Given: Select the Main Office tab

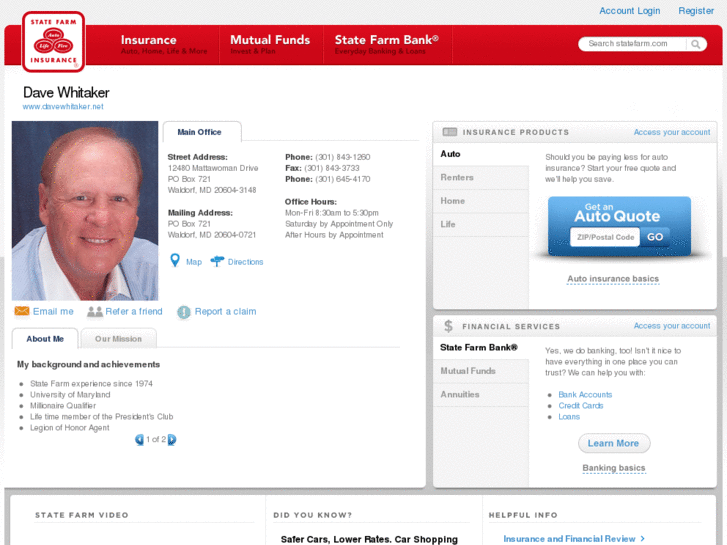Looking at the screenshot, I should 202,132.
